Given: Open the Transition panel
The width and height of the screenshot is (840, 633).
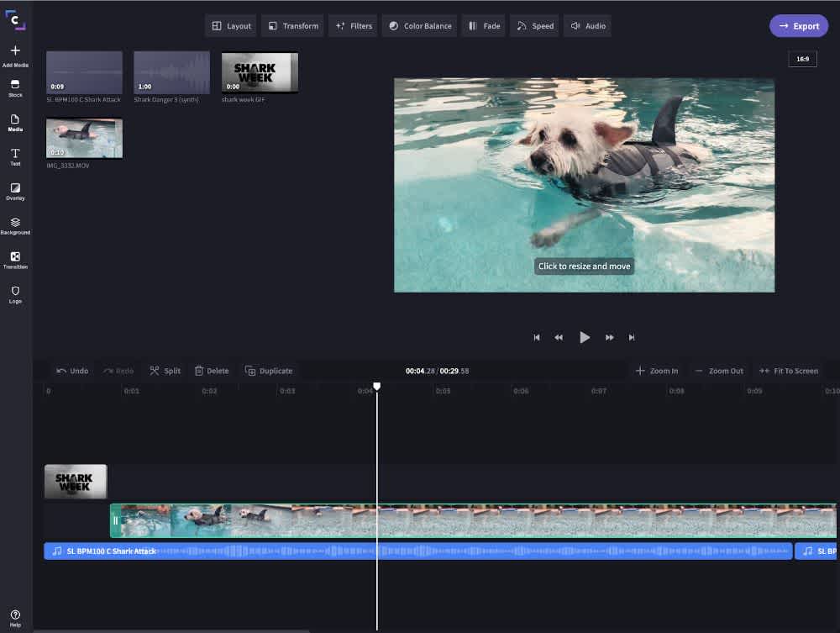Looking at the screenshot, I should tap(15, 260).
